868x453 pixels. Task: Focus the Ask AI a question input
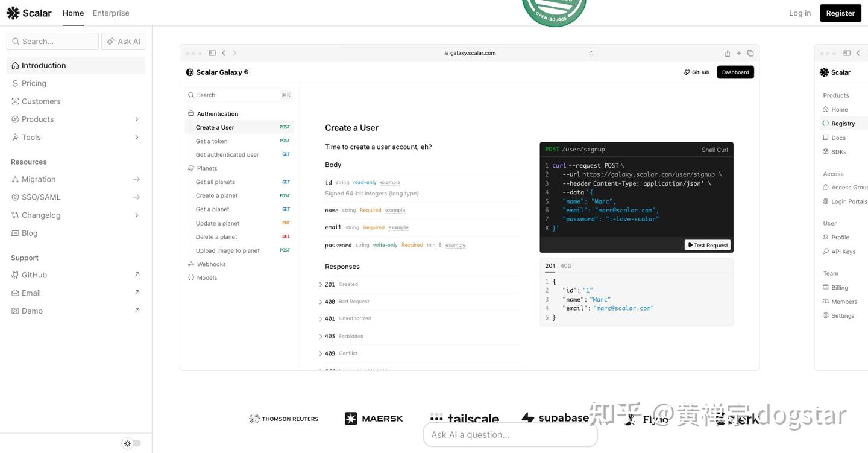pos(510,435)
